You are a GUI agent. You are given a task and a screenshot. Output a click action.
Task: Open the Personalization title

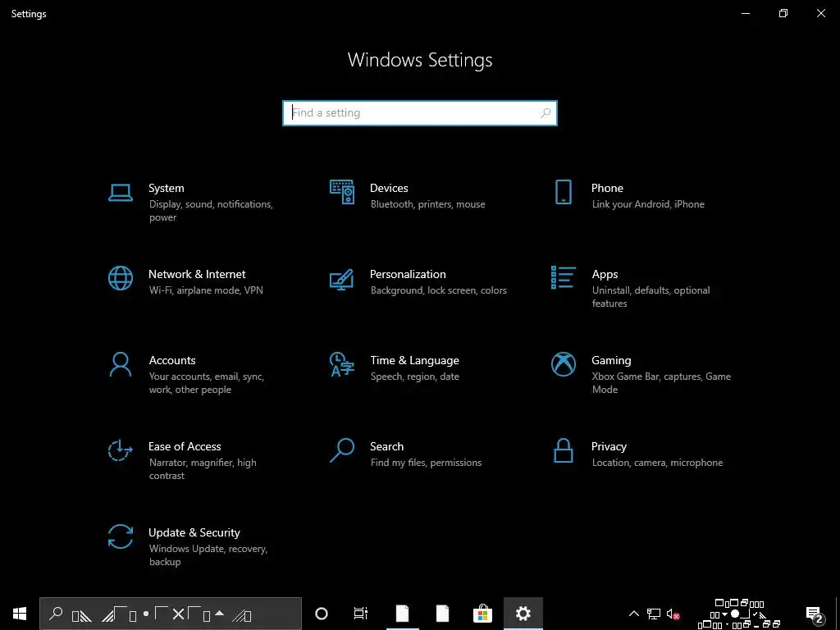408,274
